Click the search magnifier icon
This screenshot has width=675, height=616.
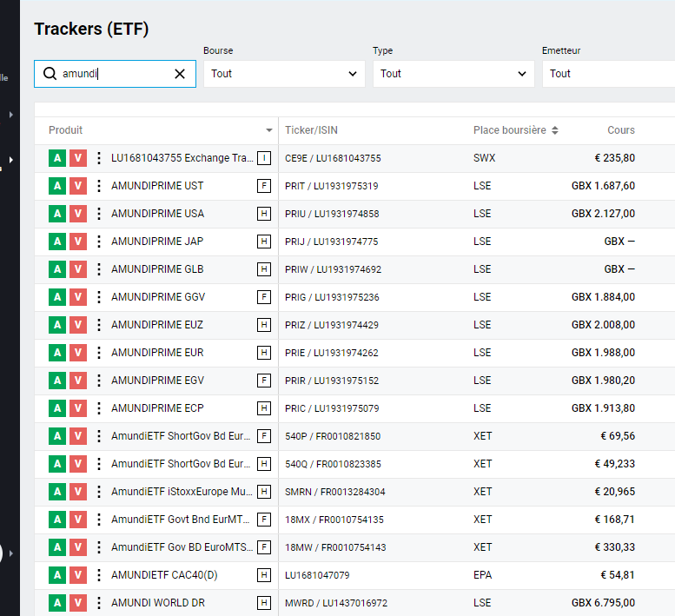tap(50, 74)
